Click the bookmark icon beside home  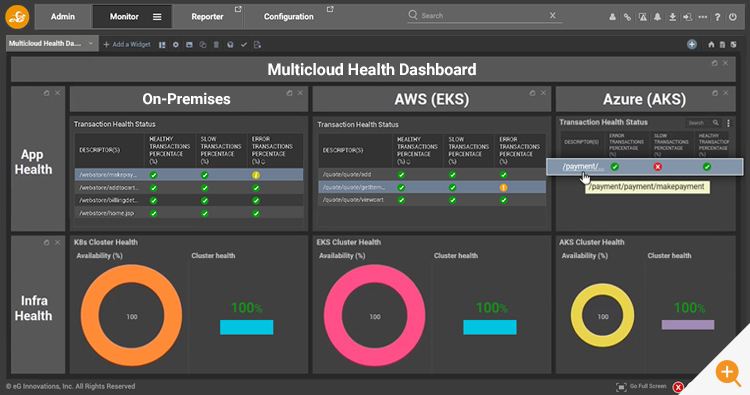click(722, 44)
